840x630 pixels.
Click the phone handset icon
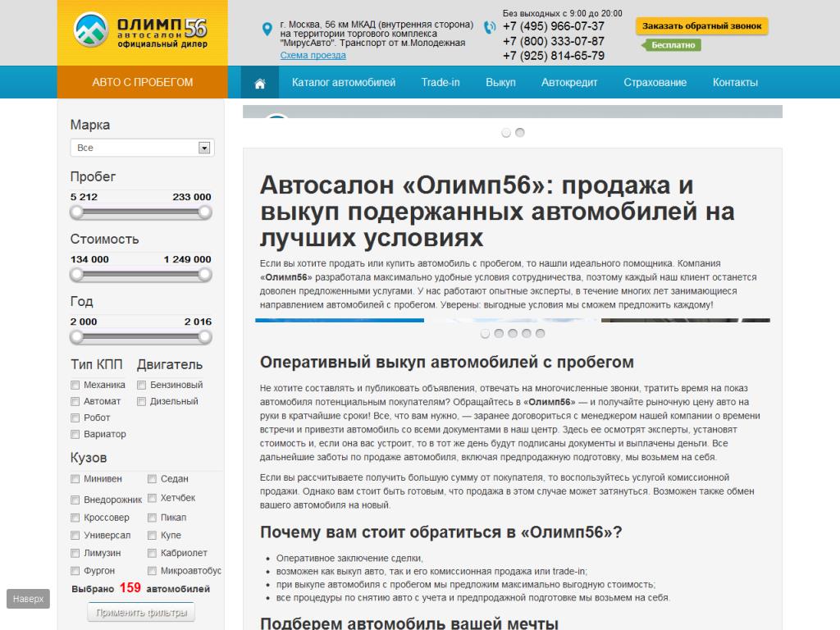point(490,27)
